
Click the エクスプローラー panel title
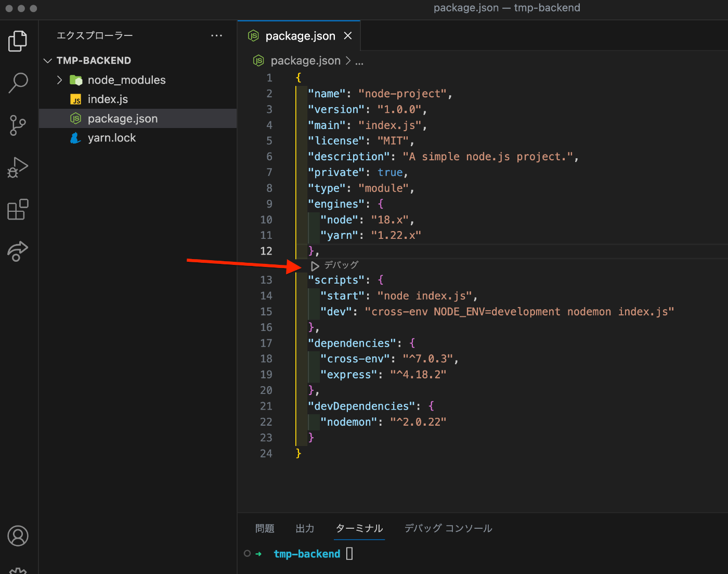click(95, 35)
